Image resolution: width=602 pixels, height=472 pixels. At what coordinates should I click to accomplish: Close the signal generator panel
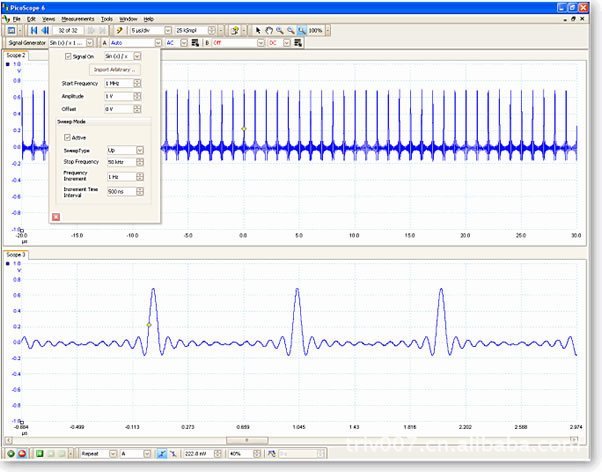pyautogui.click(x=55, y=216)
